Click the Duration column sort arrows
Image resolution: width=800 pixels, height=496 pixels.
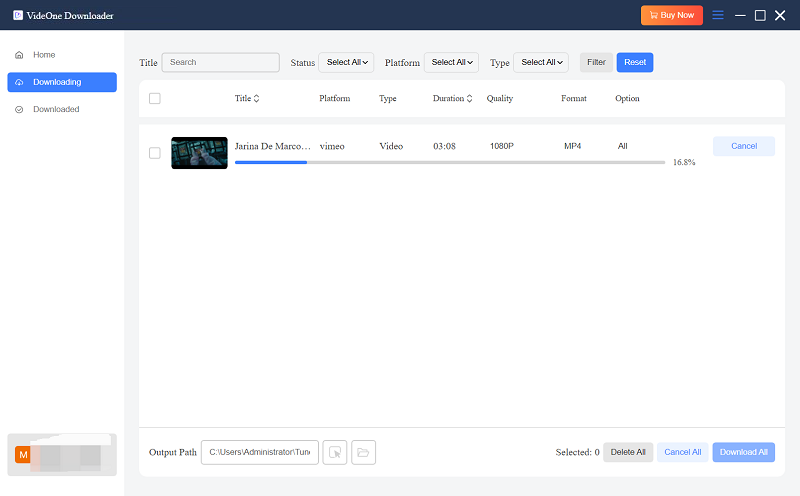[470, 99]
